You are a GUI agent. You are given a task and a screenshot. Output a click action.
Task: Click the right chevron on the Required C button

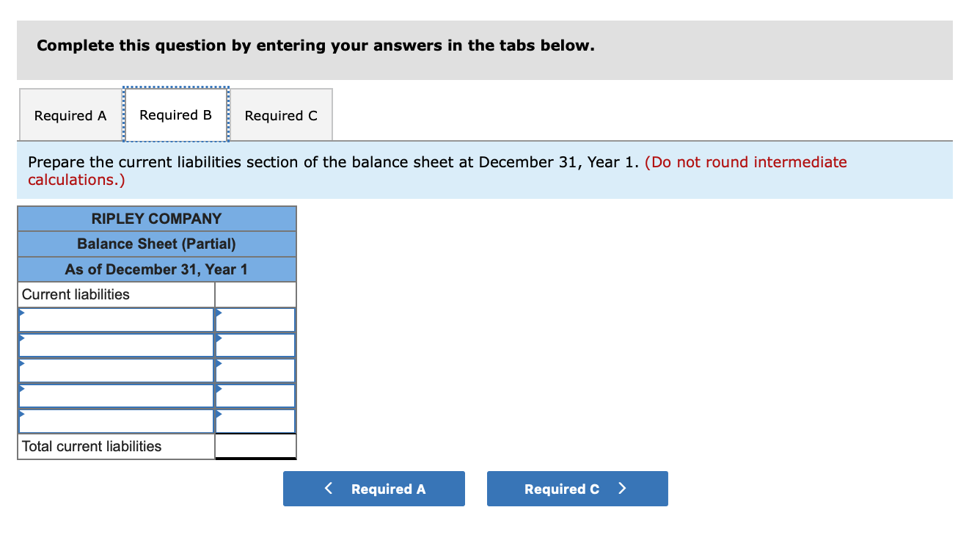click(622, 489)
